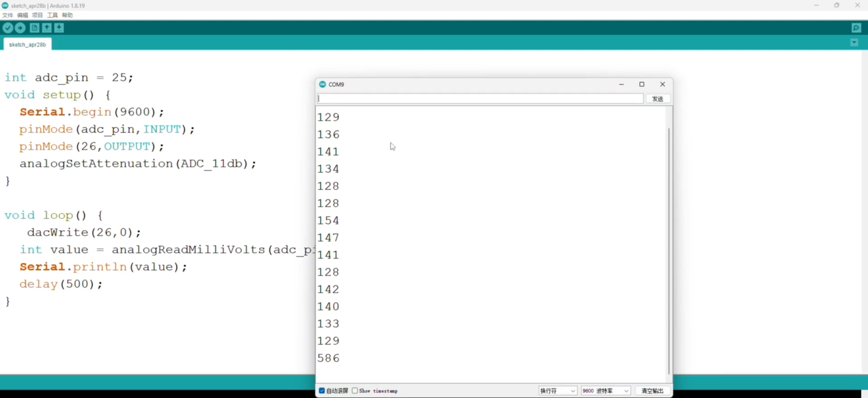Viewport: 868px width, 398px height.
Task: Disable the 自动滚屏 autoscroll checkbox
Action: point(322,391)
